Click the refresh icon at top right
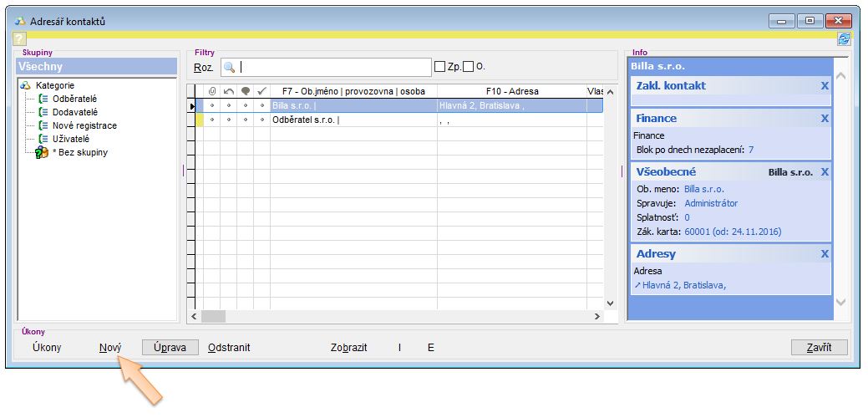The width and height of the screenshot is (868, 418). coord(844,39)
